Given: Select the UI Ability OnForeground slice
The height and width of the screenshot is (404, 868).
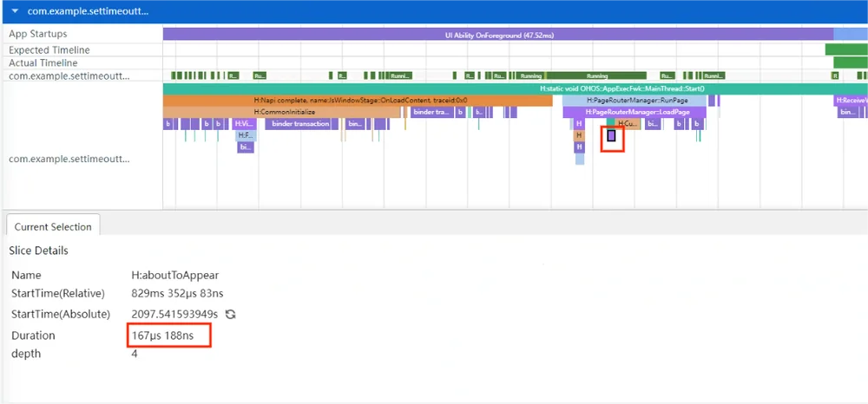Looking at the screenshot, I should point(498,35).
